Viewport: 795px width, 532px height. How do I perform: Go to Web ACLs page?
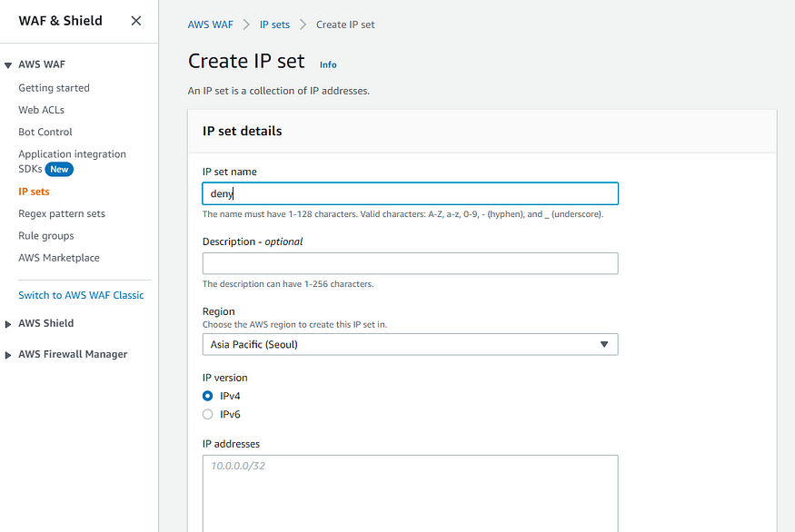point(41,110)
